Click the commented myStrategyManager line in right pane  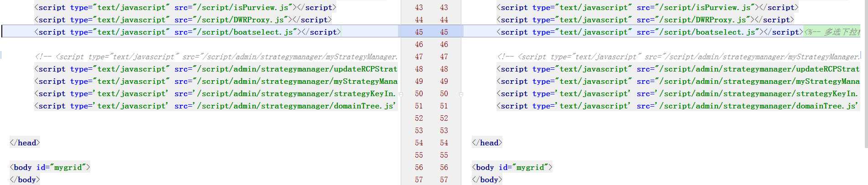click(678, 57)
